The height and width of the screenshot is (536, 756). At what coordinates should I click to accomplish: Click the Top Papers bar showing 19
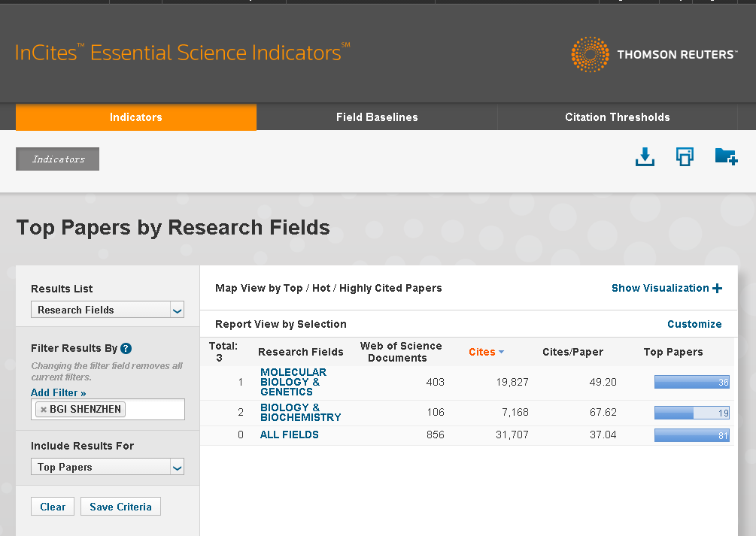pos(692,413)
